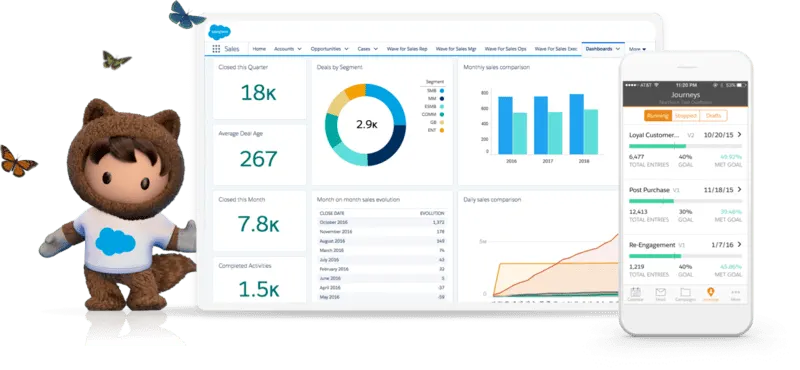Screen dimensions: 800x370
Task: Click the Sales app name label
Action: (232, 49)
